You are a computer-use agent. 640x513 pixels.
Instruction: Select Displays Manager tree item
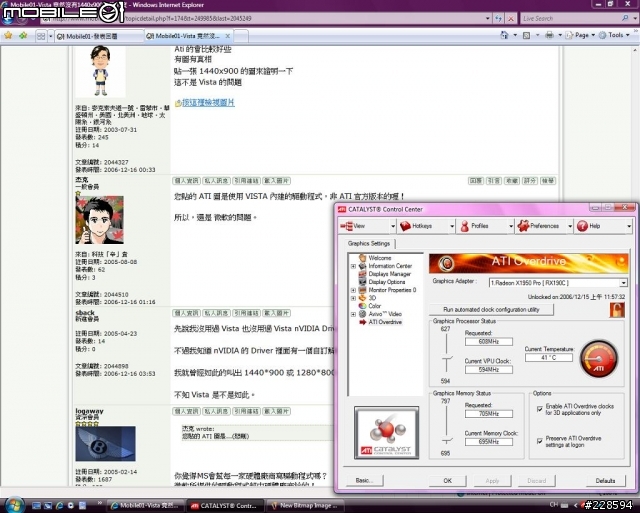coord(389,274)
